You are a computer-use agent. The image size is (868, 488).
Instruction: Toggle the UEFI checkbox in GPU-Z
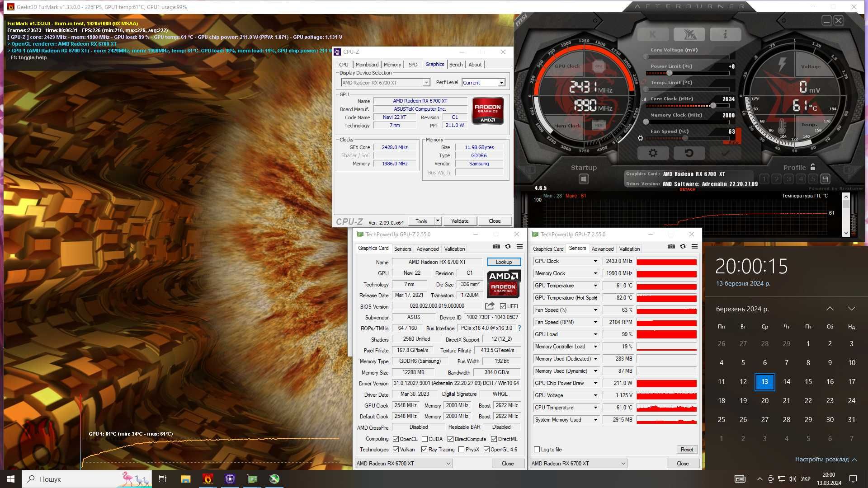(503, 306)
